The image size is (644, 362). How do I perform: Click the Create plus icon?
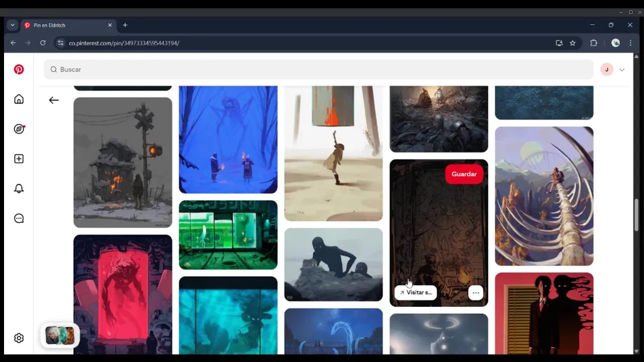(x=19, y=159)
